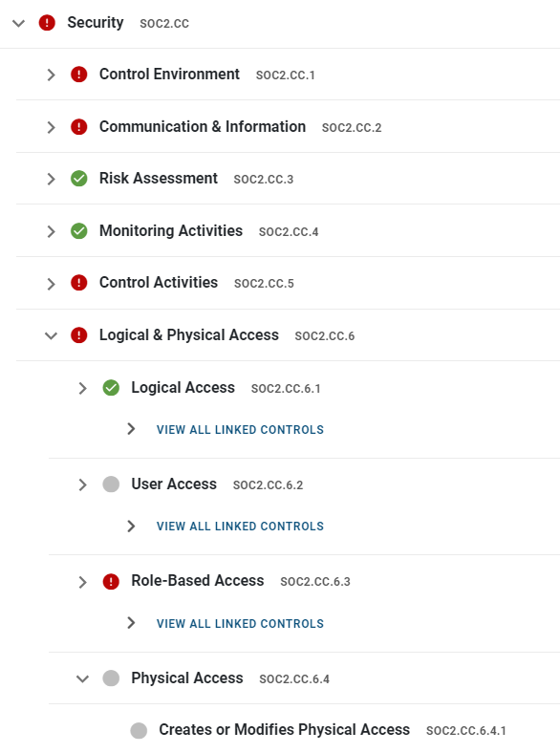
Task: Click the green check icon for Risk Assessment
Action: click(78, 179)
